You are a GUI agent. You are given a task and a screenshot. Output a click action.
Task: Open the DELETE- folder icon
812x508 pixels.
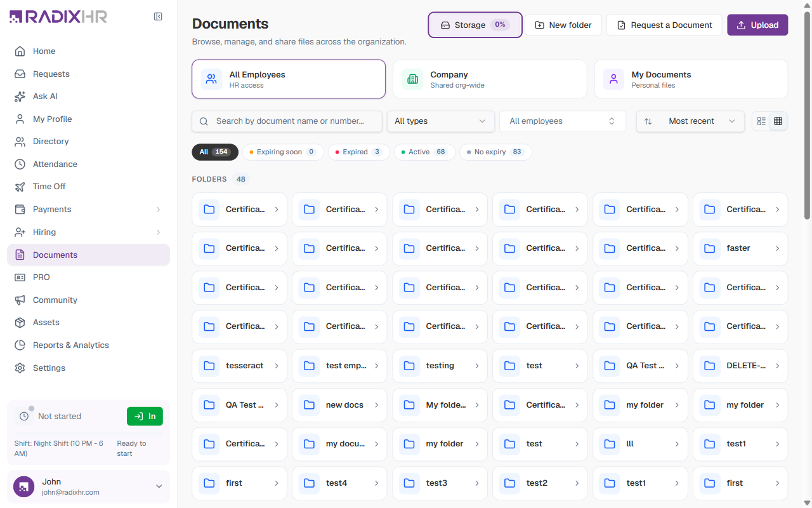pos(710,366)
